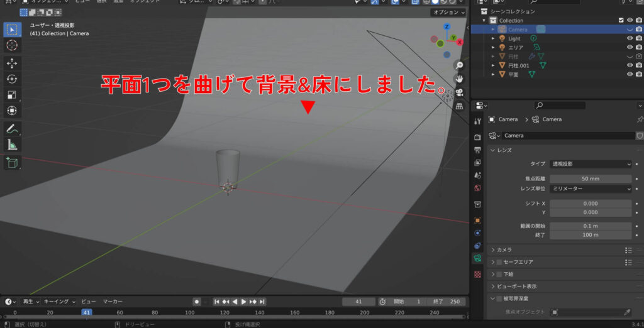Open the マーカー menu in timeline
Image resolution: width=644 pixels, height=328 pixels.
pyautogui.click(x=113, y=302)
